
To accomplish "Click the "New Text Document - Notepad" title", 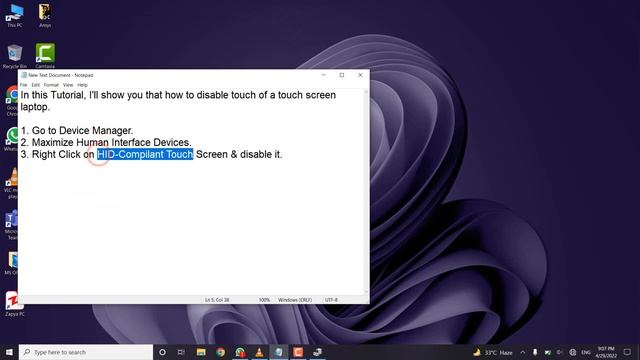I will tap(61, 75).
